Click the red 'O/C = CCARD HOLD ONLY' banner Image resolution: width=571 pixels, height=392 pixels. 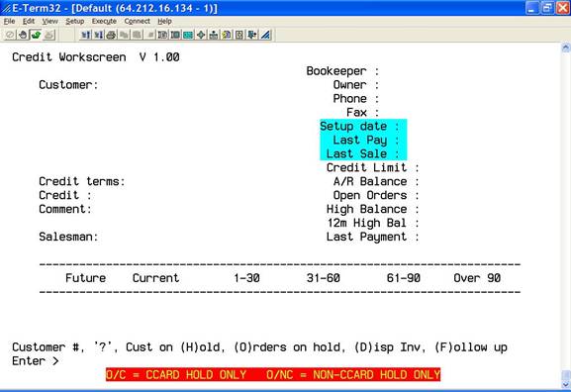[x=273, y=374]
